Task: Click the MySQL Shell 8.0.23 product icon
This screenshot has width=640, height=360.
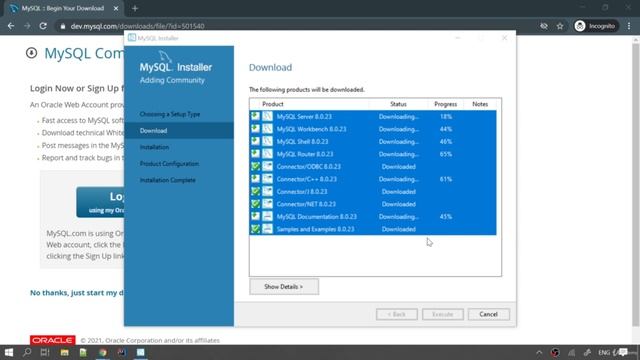Action: click(x=267, y=142)
